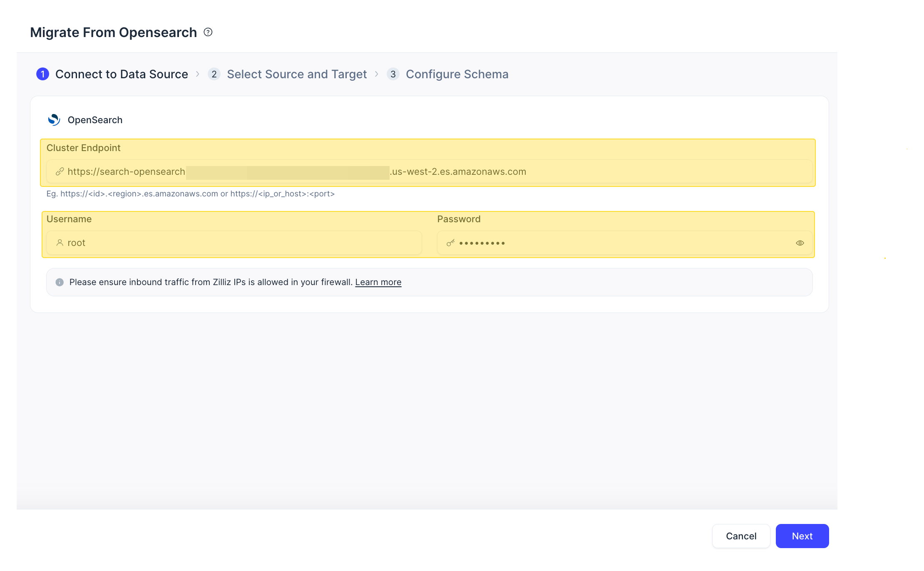Screen dimensions: 924x571
Task: Focus the Password input field
Action: click(625, 243)
